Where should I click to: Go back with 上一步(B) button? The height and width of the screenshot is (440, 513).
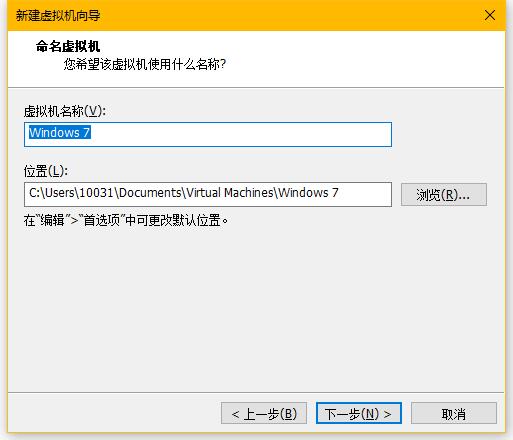[x=264, y=413]
